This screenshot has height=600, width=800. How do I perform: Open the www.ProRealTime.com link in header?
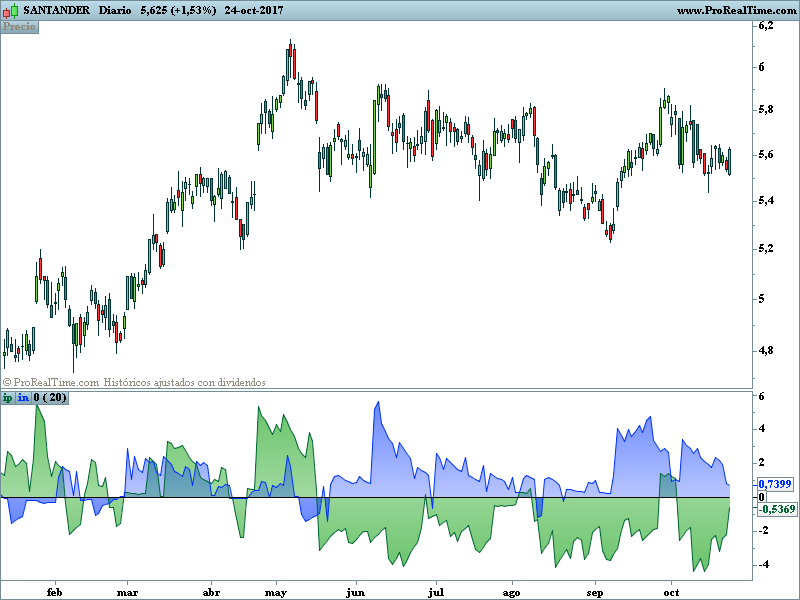coord(737,10)
